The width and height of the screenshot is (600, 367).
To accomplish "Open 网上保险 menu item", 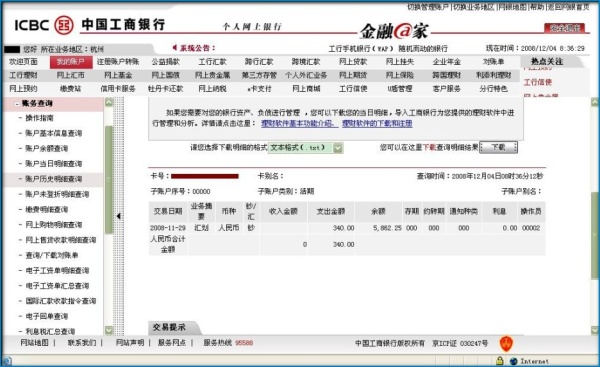I will (400, 75).
